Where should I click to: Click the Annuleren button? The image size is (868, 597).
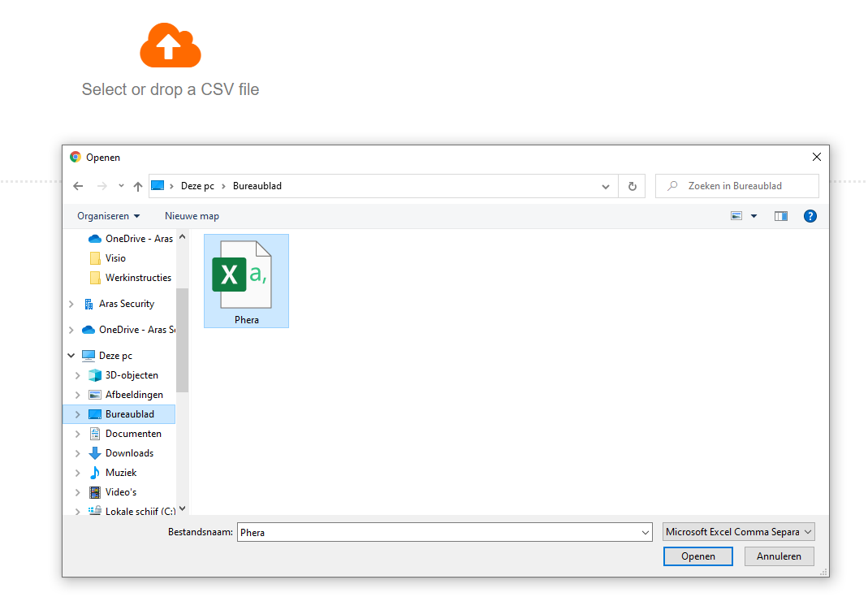point(779,556)
